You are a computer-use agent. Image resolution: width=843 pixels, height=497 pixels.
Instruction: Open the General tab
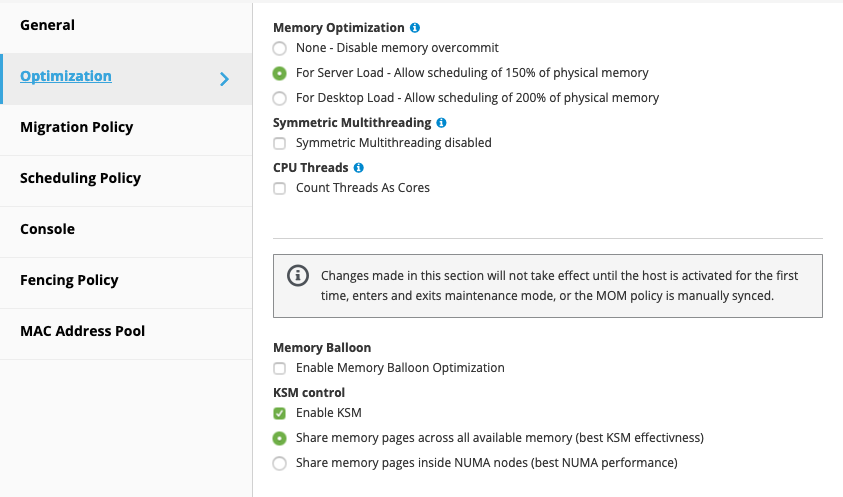click(x=48, y=25)
